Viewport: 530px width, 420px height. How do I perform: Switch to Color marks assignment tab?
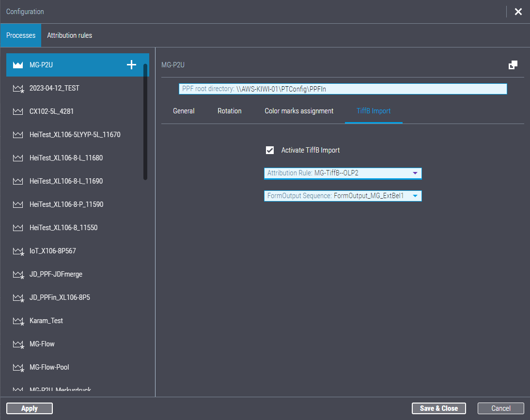299,111
